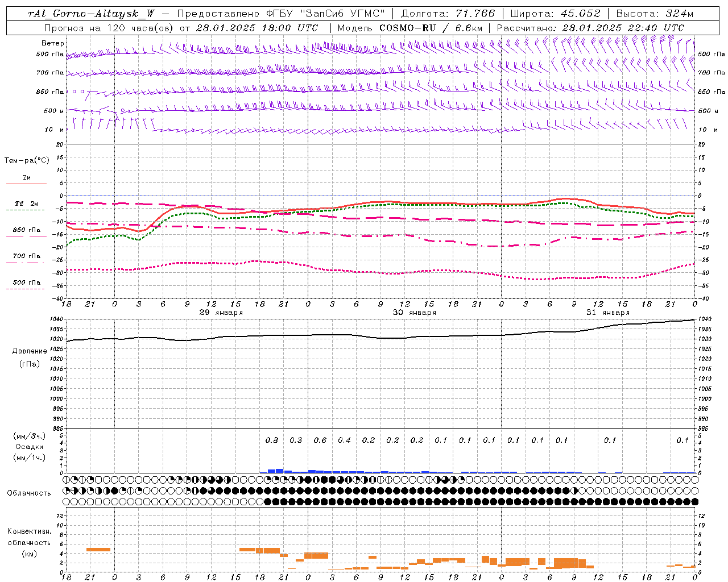
Task: Click the forecast start time 28.01.2025 18:00 UTC
Action: 257,28
